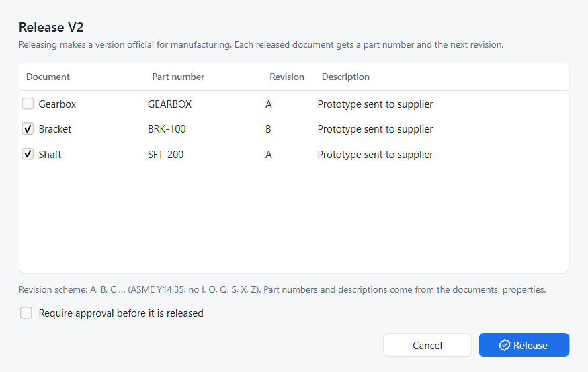Screen dimensions: 588x372
Task: Select the BRK-100 part number cell
Action: click(x=167, y=129)
